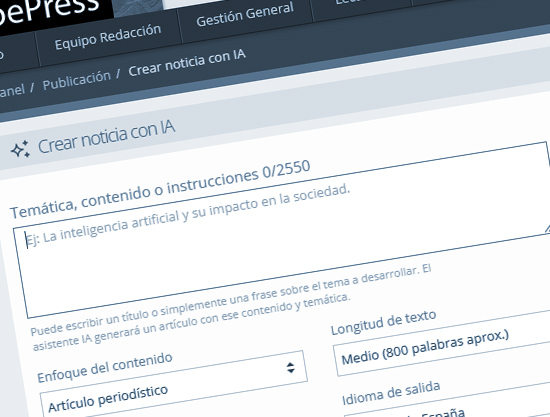
Task: Open the Enfoque del contenido dropdown
Action: click(174, 386)
